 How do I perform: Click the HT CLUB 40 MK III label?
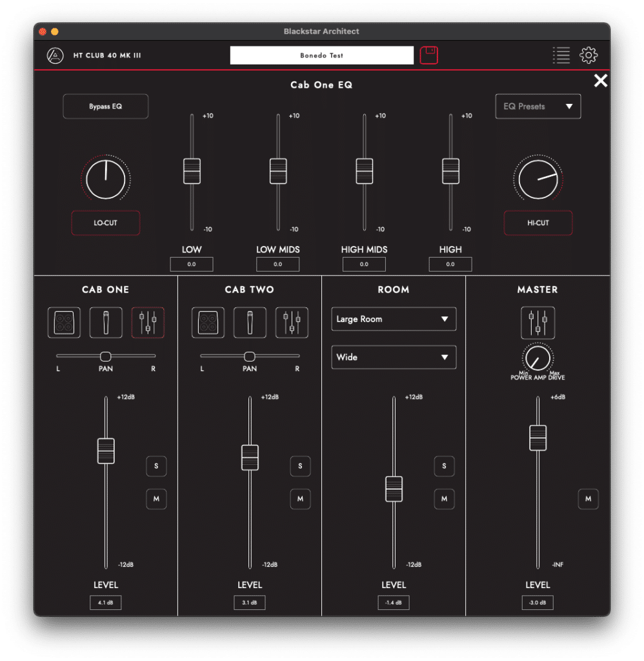coord(107,56)
